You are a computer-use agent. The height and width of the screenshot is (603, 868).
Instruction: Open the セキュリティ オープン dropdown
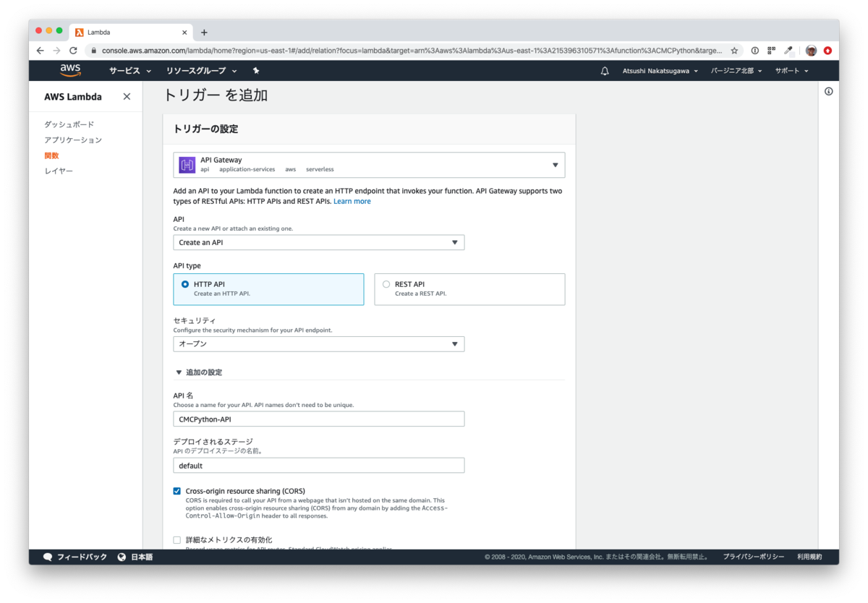pyautogui.click(x=319, y=344)
